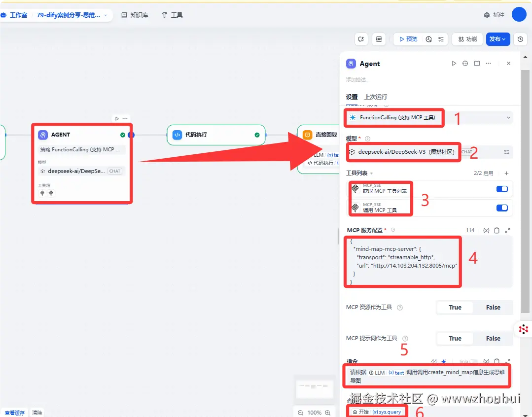Open model parameter settings icon beside CHAT

click(506, 152)
